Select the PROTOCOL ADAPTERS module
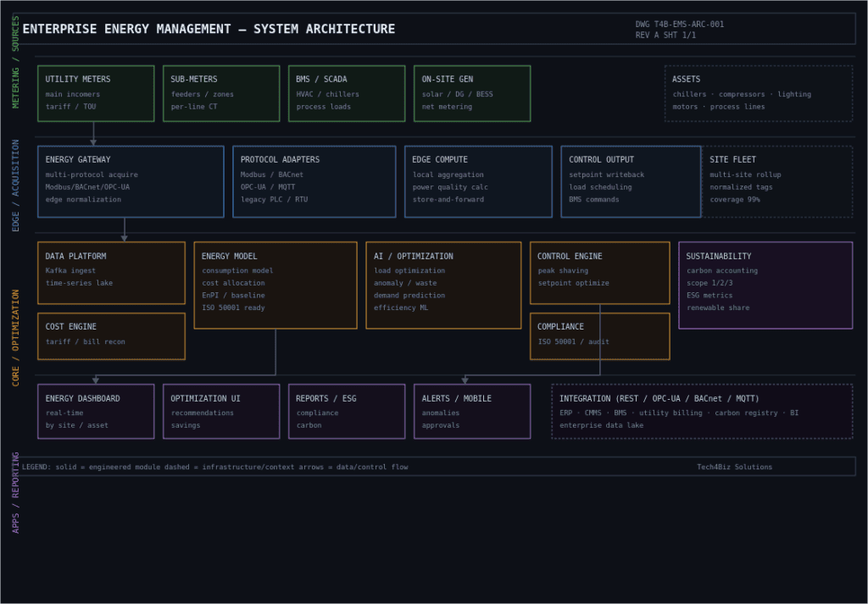 pos(314,181)
